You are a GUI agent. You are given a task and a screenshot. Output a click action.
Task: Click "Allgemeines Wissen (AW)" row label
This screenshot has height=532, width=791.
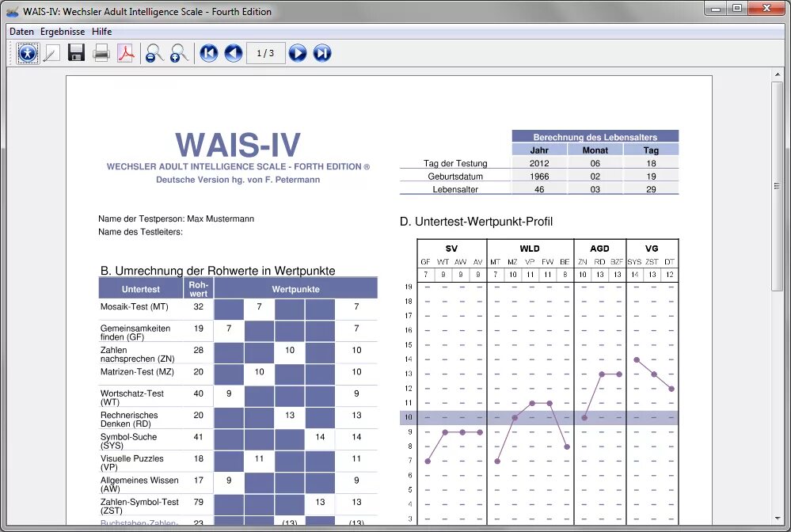coord(139,484)
